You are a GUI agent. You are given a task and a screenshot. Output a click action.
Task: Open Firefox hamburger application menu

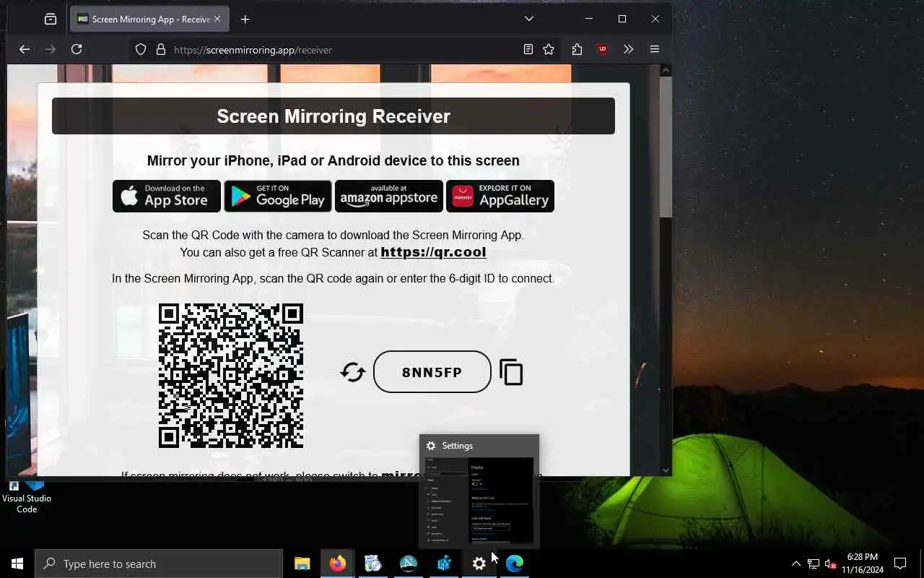[x=655, y=49]
